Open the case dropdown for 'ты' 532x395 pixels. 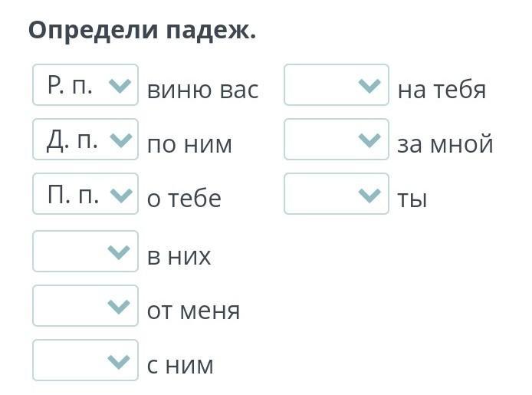337,195
